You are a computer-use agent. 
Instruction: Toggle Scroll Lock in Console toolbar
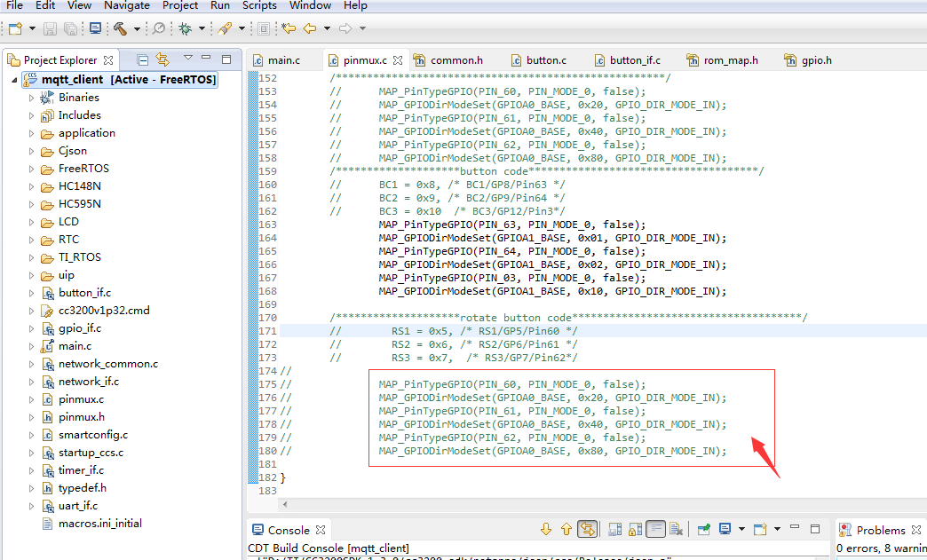(x=636, y=529)
